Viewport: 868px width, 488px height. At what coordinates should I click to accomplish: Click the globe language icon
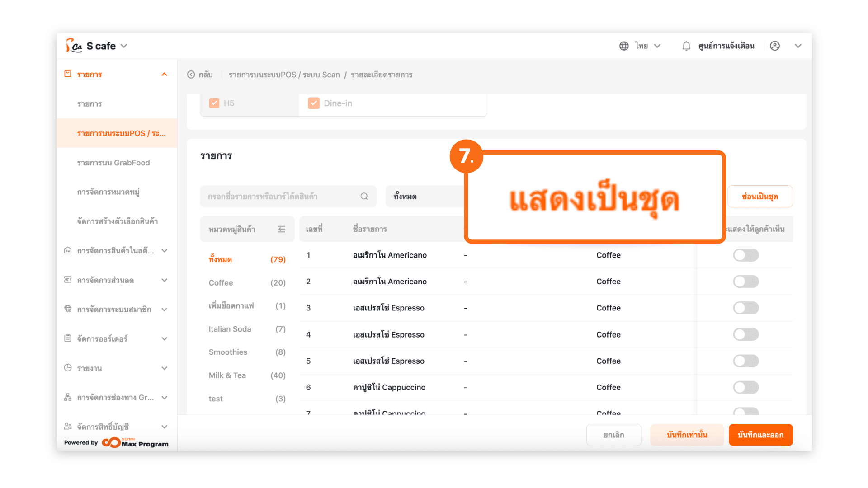pyautogui.click(x=624, y=46)
